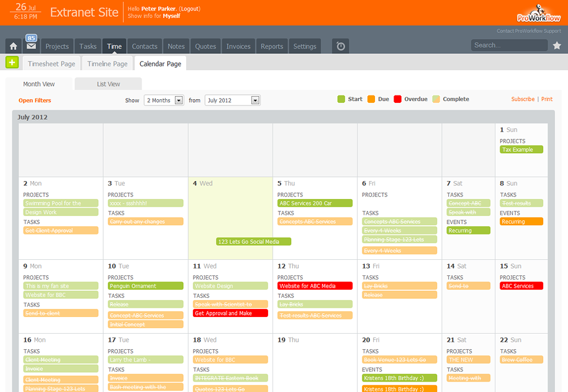Click the Print link
Viewport: 568px width, 392px height.
pos(547,99)
